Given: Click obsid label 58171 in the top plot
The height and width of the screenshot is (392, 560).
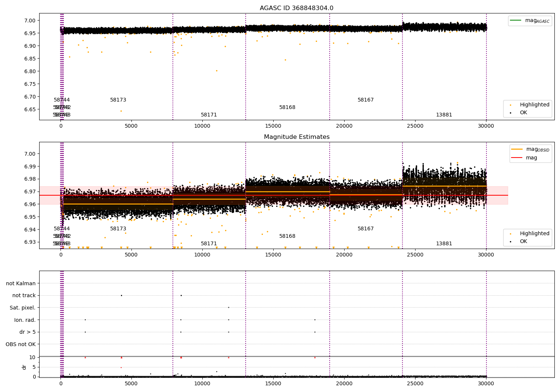Looking at the screenshot, I should [x=209, y=115].
